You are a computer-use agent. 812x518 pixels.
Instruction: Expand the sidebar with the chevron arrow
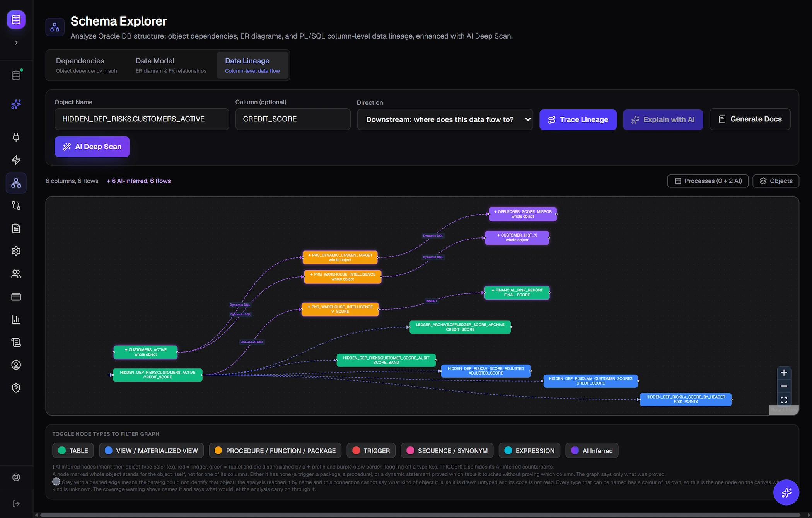pos(16,43)
